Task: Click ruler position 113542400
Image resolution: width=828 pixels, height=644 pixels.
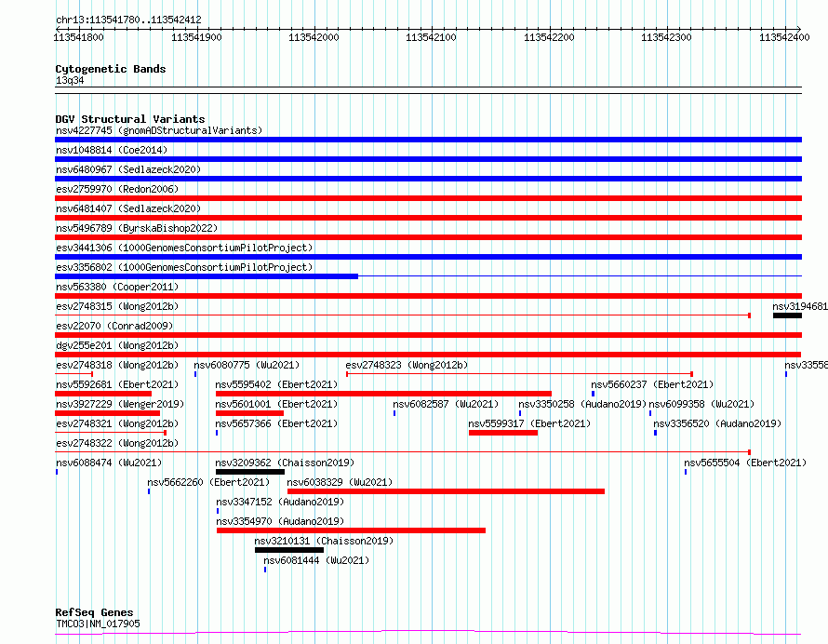Action: [784, 37]
